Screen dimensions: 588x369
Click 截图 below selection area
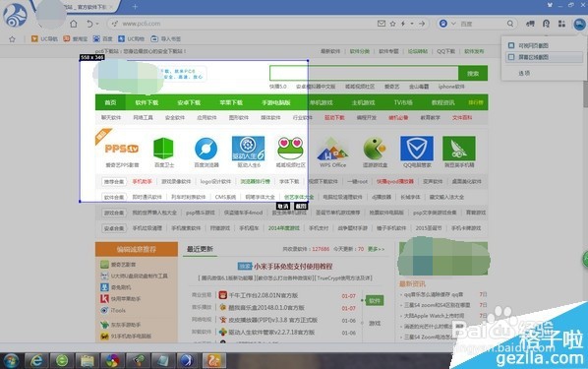301,206
